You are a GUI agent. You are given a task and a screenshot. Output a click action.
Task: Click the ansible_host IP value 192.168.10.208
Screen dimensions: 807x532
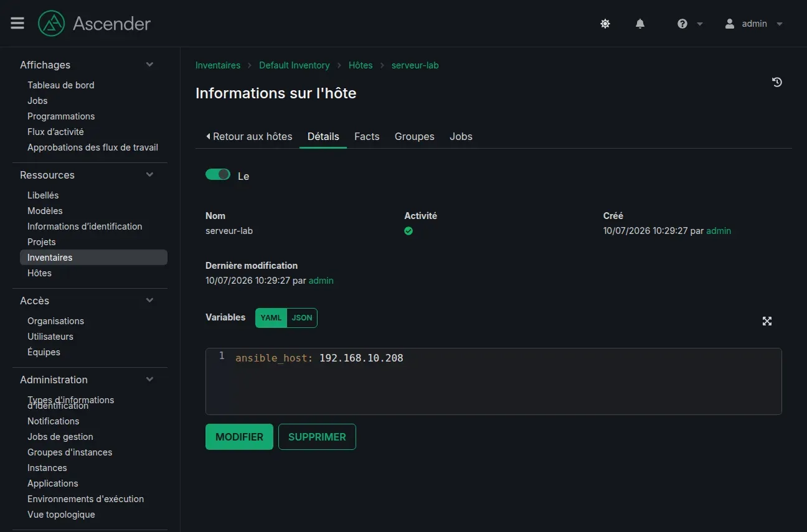pyautogui.click(x=361, y=358)
